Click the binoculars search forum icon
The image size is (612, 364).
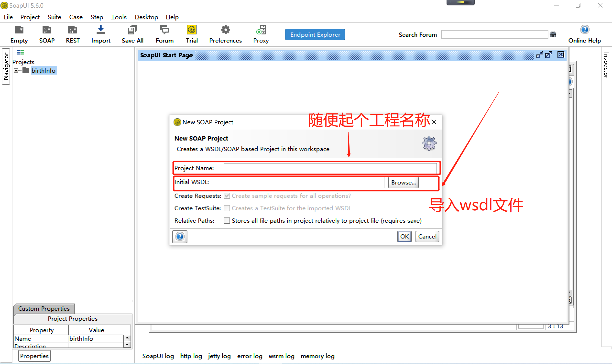point(553,35)
